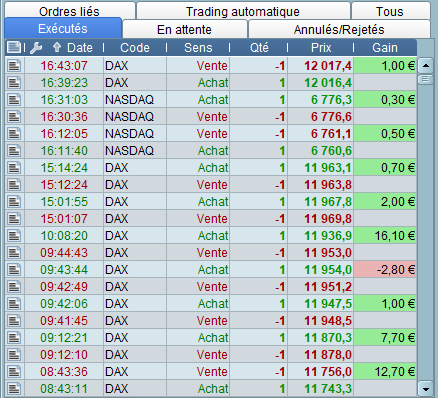
Task: Select the -2,80 € loss cell
Action: [385, 270]
